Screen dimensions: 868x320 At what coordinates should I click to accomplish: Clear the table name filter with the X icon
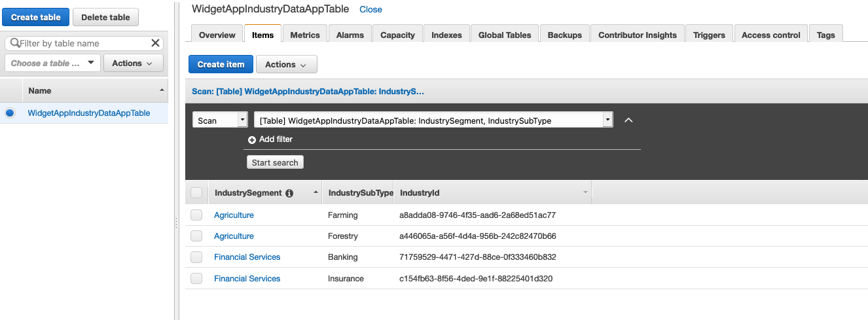[155, 43]
